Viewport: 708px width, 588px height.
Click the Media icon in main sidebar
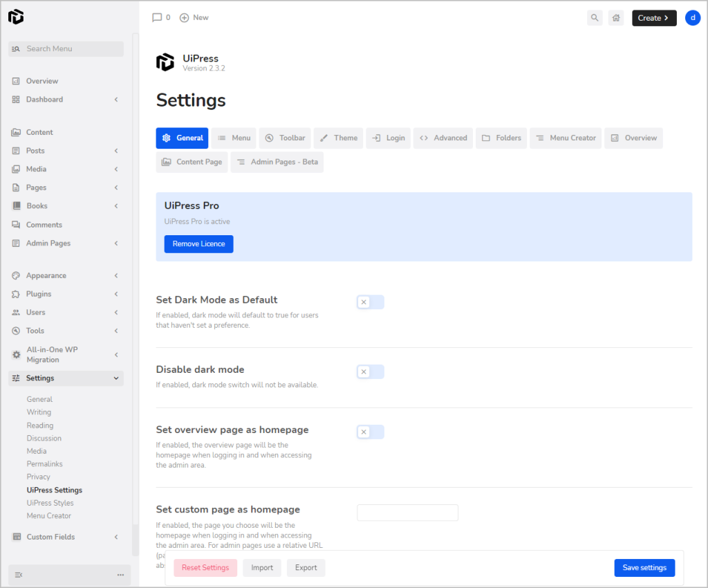tap(16, 169)
